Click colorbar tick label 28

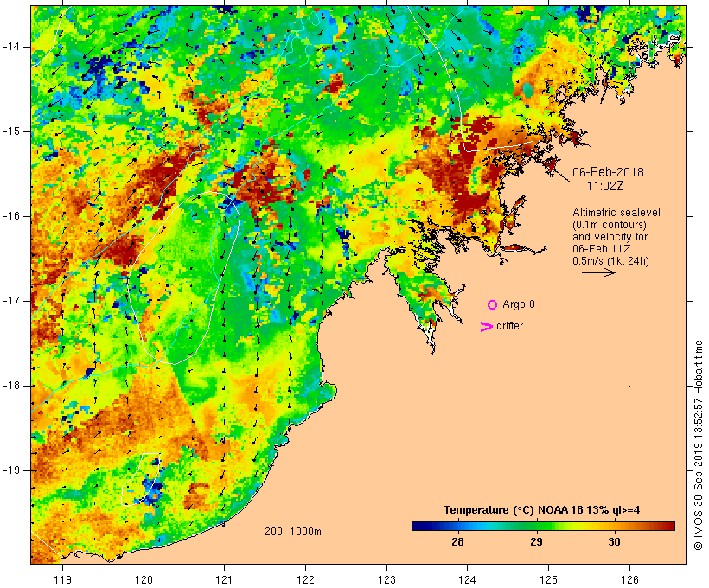(457, 541)
